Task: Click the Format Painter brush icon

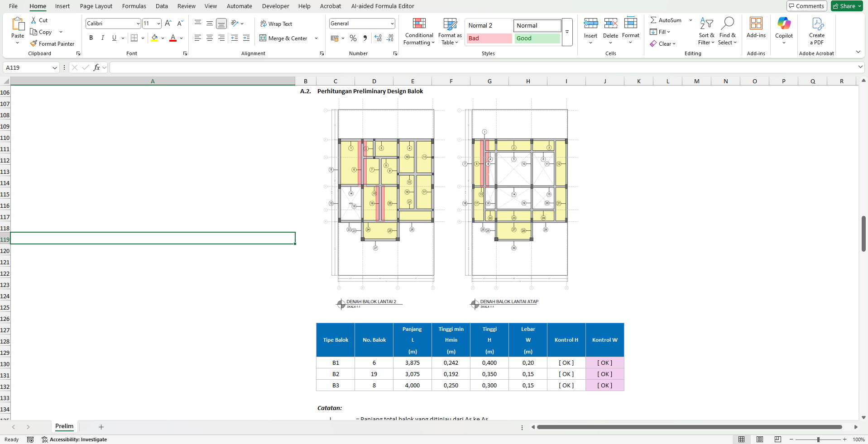Action: click(34, 44)
